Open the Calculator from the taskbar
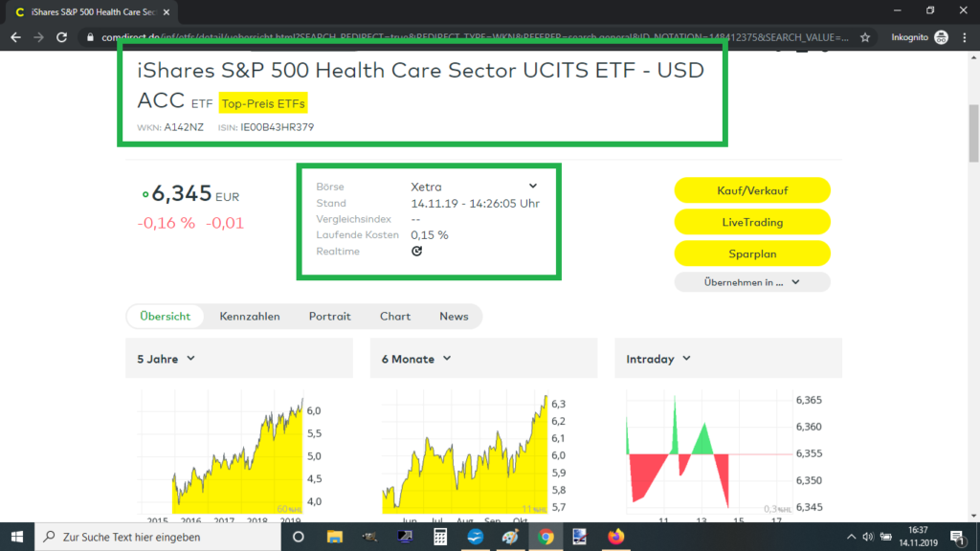The width and height of the screenshot is (980, 551). (440, 537)
